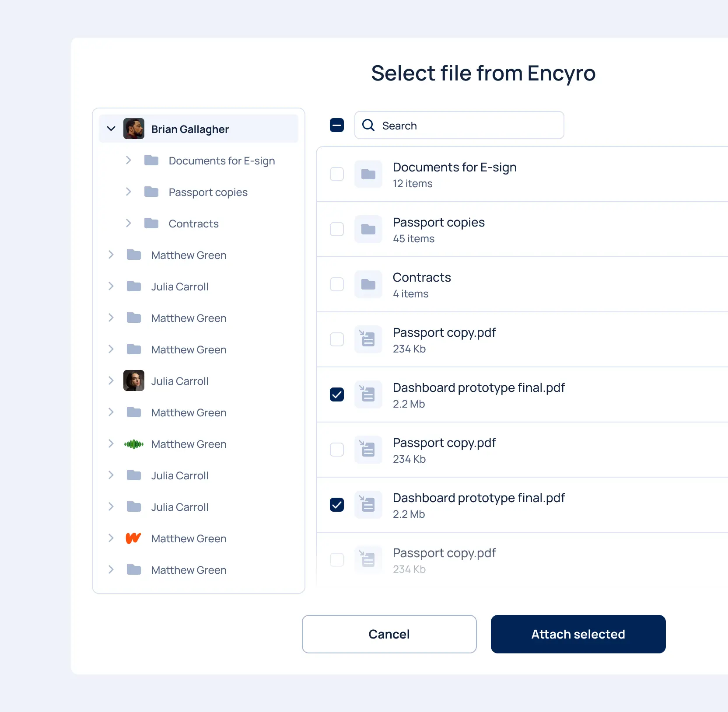The image size is (728, 712).
Task: Click the Documents for E-sign title in the file list
Action: click(455, 168)
